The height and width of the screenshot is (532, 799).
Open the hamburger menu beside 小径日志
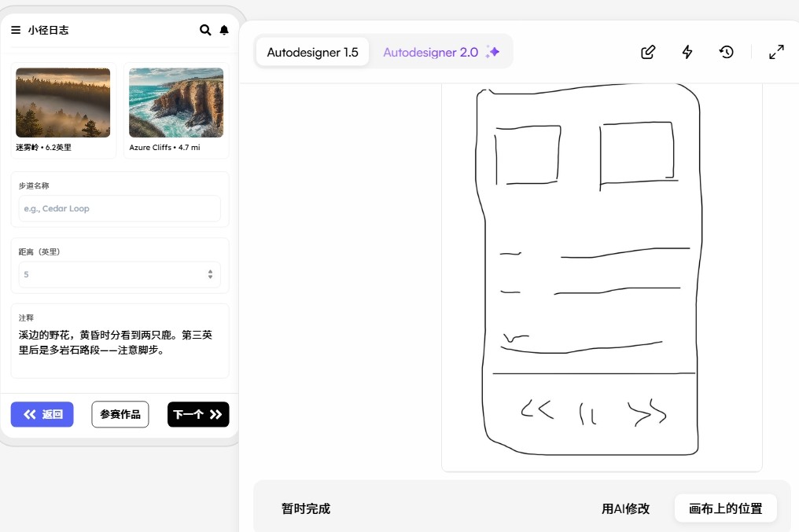tap(16, 30)
